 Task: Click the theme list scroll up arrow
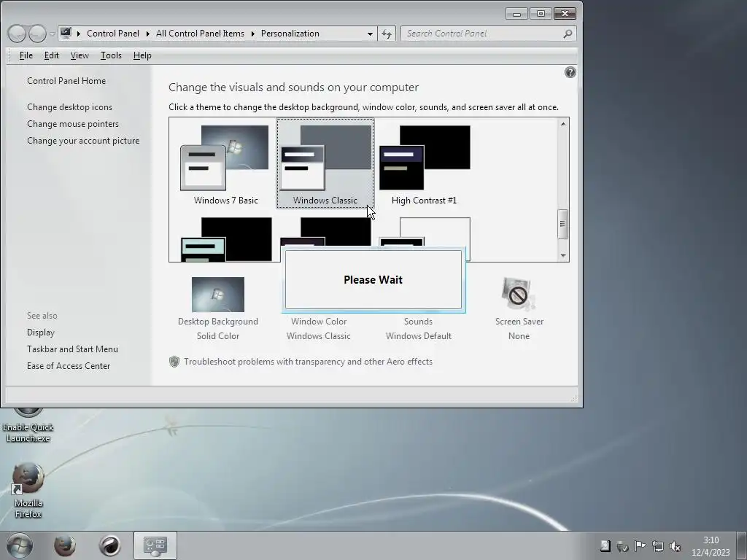(x=563, y=124)
